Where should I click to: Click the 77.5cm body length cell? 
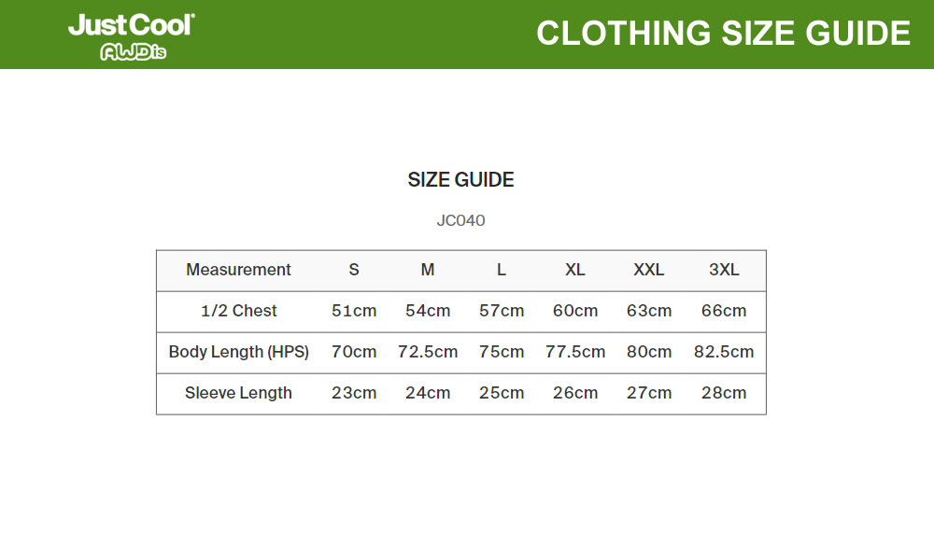(x=575, y=352)
